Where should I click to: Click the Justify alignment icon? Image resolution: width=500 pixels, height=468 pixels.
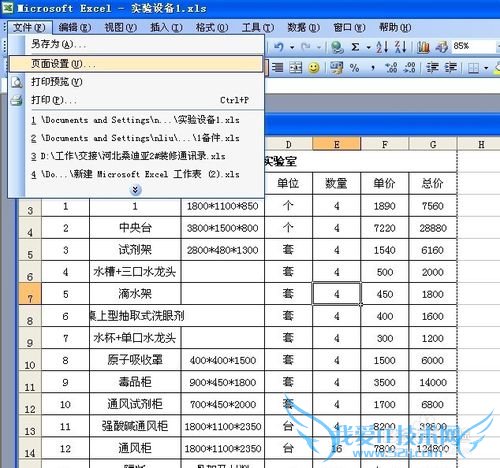277,68
